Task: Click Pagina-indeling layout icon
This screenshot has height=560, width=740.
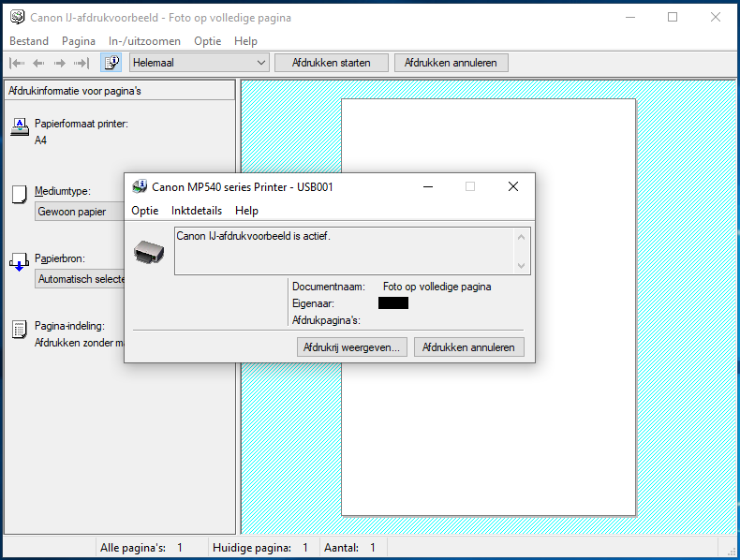Action: [x=20, y=330]
